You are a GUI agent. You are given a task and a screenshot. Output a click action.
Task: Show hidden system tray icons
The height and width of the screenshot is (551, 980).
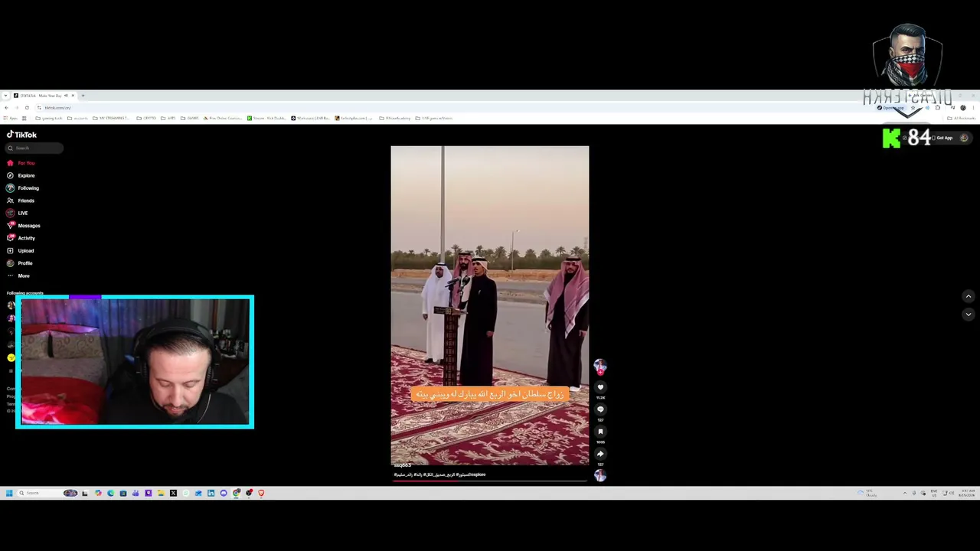[x=904, y=493]
